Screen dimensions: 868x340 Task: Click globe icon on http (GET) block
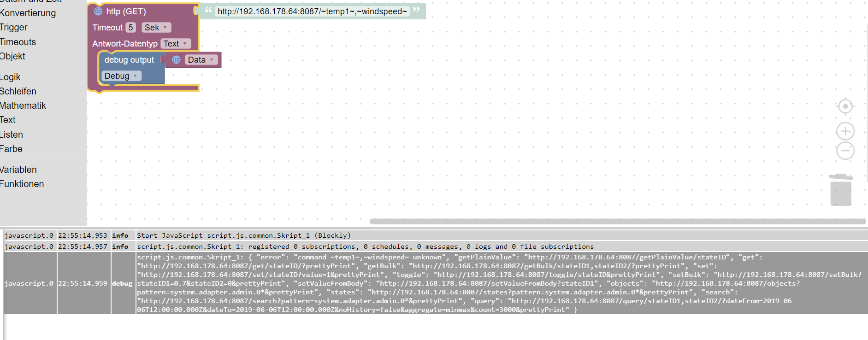pyautogui.click(x=98, y=12)
